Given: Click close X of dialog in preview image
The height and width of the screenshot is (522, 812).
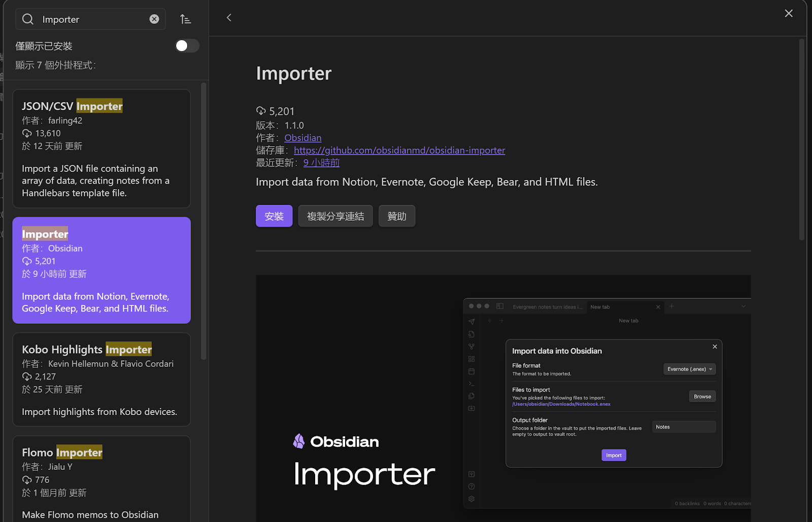Looking at the screenshot, I should pos(715,346).
